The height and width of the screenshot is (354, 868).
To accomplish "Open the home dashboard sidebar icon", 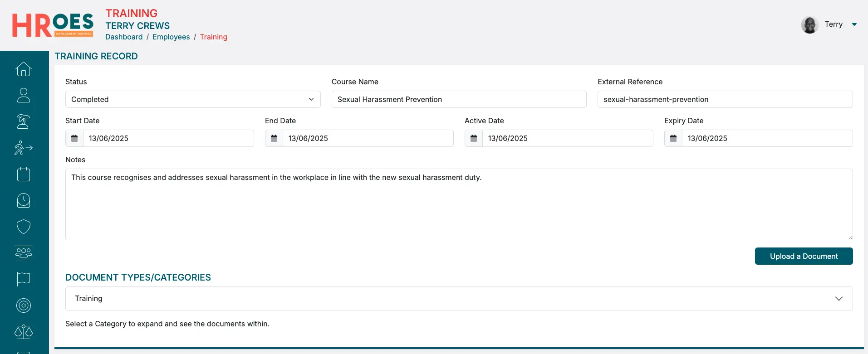I will (24, 69).
